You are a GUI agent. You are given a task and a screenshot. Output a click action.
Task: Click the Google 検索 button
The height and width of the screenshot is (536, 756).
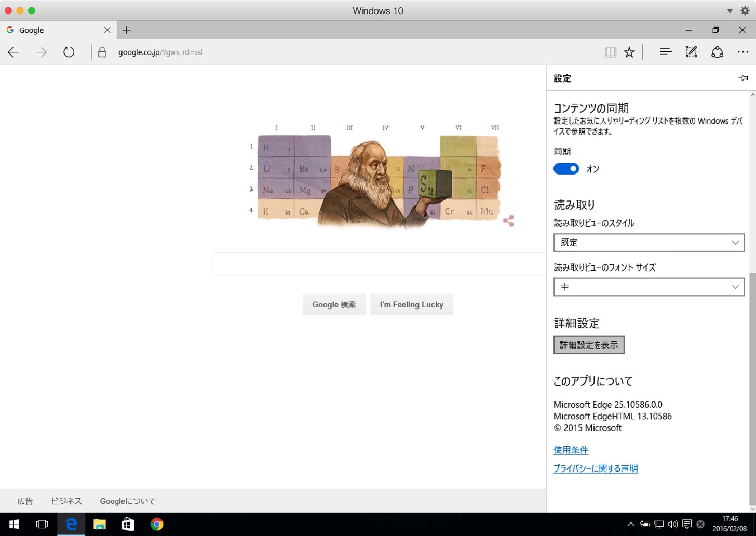click(334, 304)
